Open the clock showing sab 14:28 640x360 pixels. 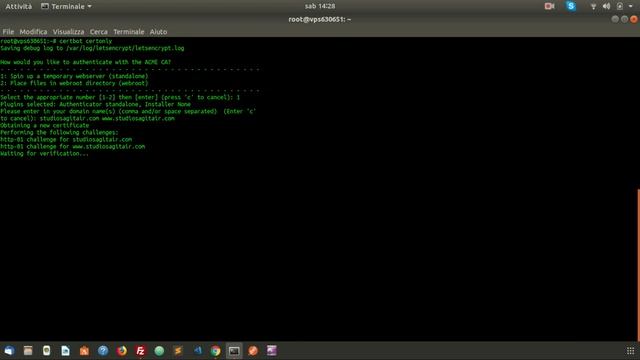pyautogui.click(x=320, y=6)
